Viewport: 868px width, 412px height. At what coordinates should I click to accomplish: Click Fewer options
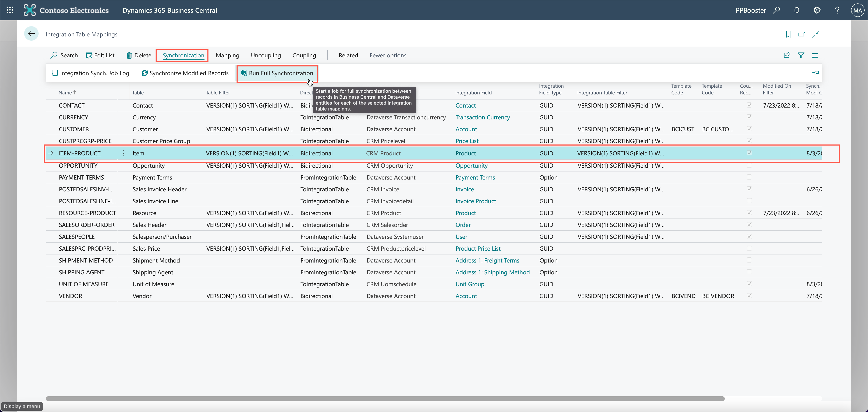click(x=388, y=55)
